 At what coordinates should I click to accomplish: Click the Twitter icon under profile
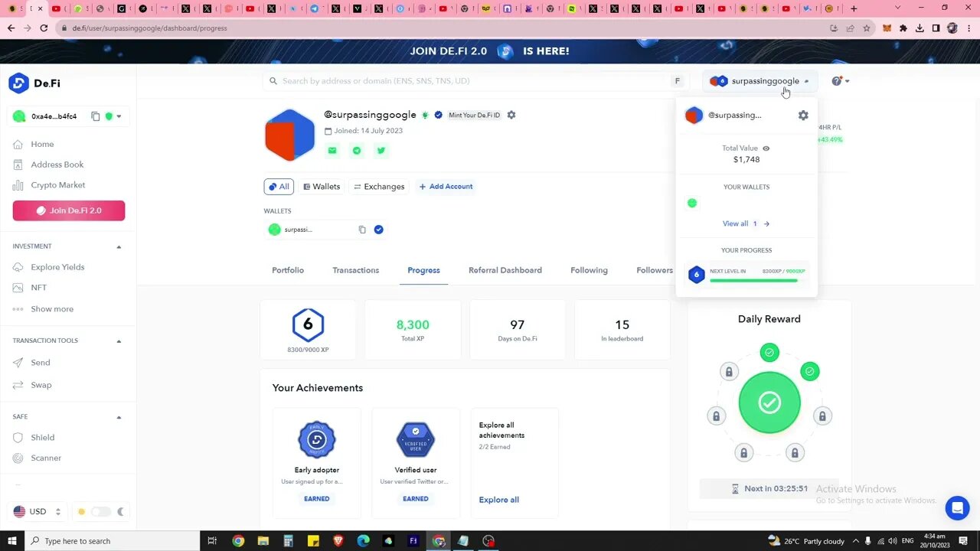[381, 151]
